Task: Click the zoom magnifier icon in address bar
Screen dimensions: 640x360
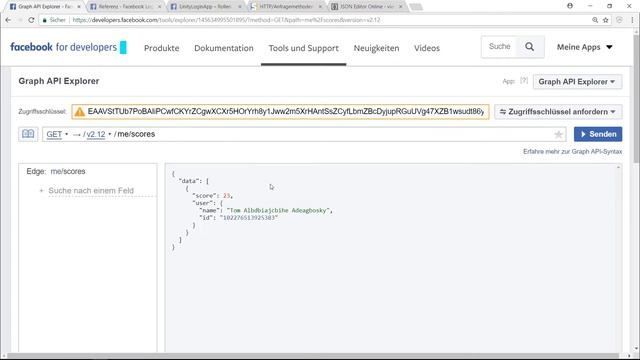Action: pos(595,20)
